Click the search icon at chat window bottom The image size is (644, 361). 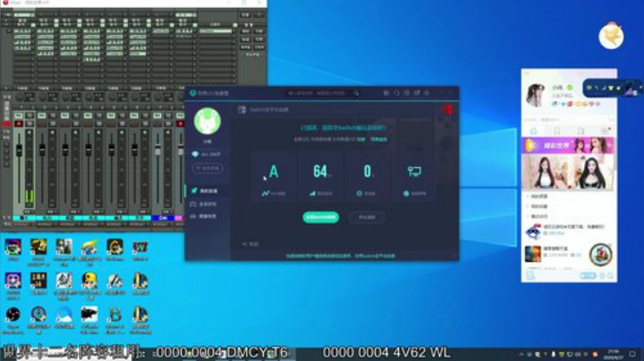tap(610, 276)
